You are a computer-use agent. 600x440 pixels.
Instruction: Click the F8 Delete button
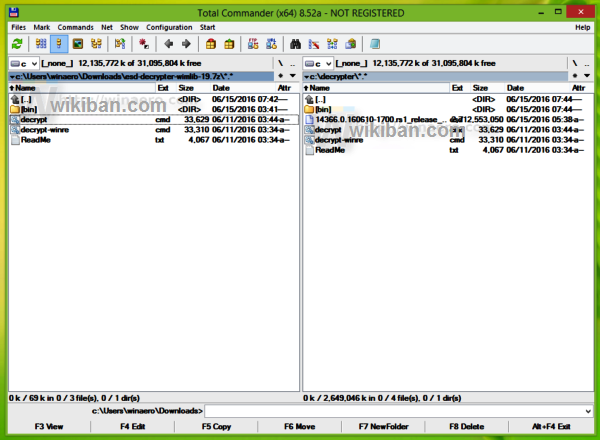coord(467,426)
